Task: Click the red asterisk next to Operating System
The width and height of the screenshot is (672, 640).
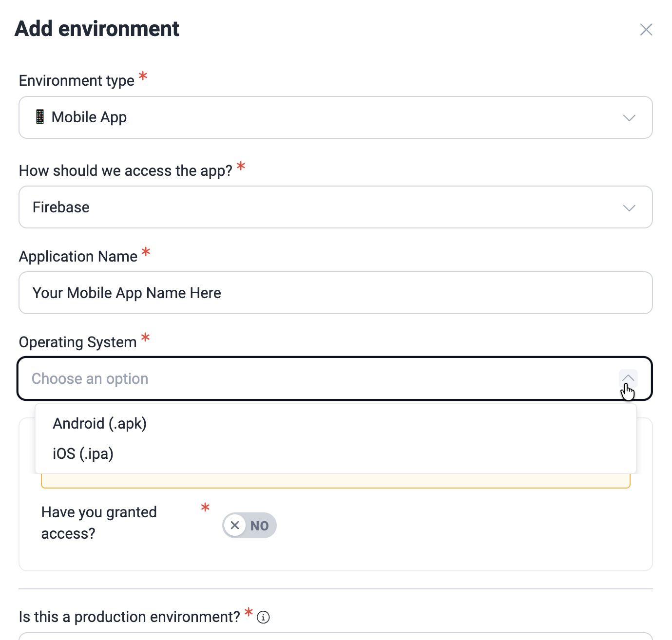Action: [x=145, y=338]
